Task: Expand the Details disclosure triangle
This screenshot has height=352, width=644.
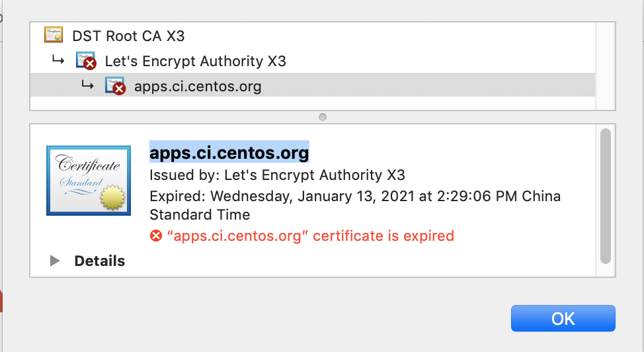Action: [x=55, y=261]
